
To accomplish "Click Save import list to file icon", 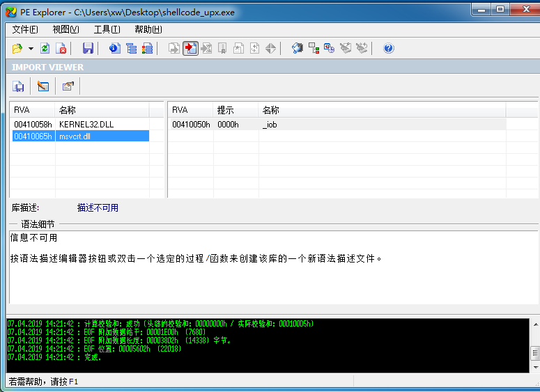I will 18,86.
